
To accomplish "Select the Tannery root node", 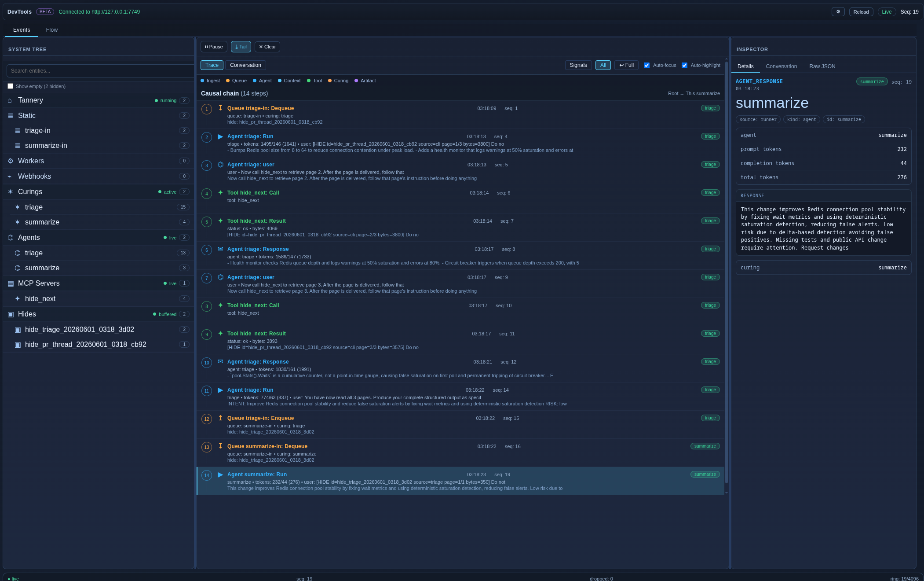I will click(99, 100).
